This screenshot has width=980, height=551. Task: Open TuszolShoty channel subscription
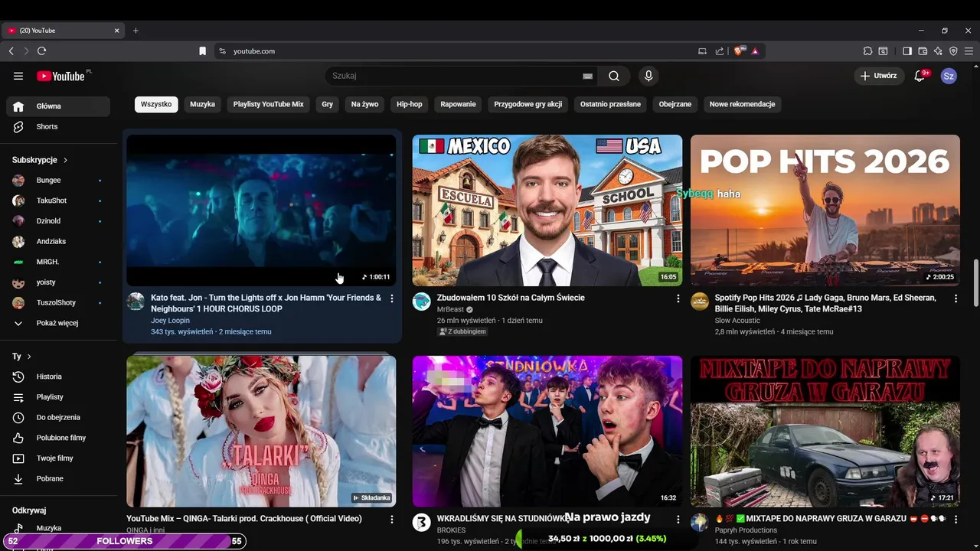point(58,303)
